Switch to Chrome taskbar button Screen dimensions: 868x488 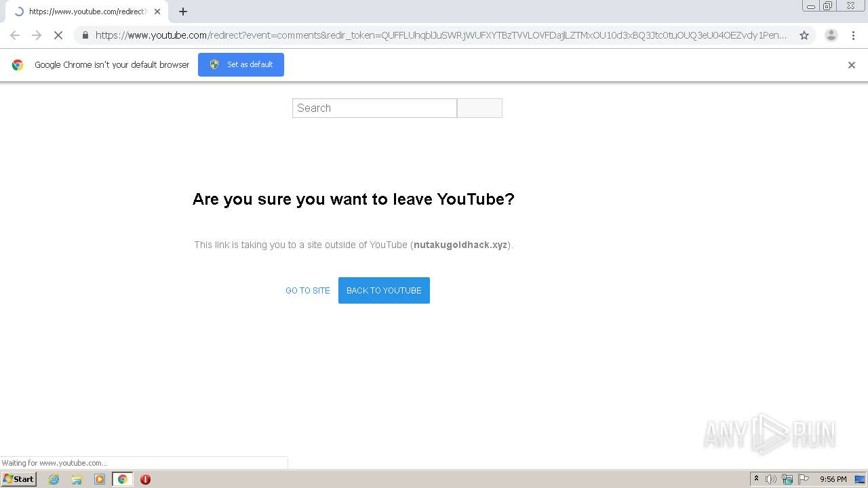tap(122, 479)
